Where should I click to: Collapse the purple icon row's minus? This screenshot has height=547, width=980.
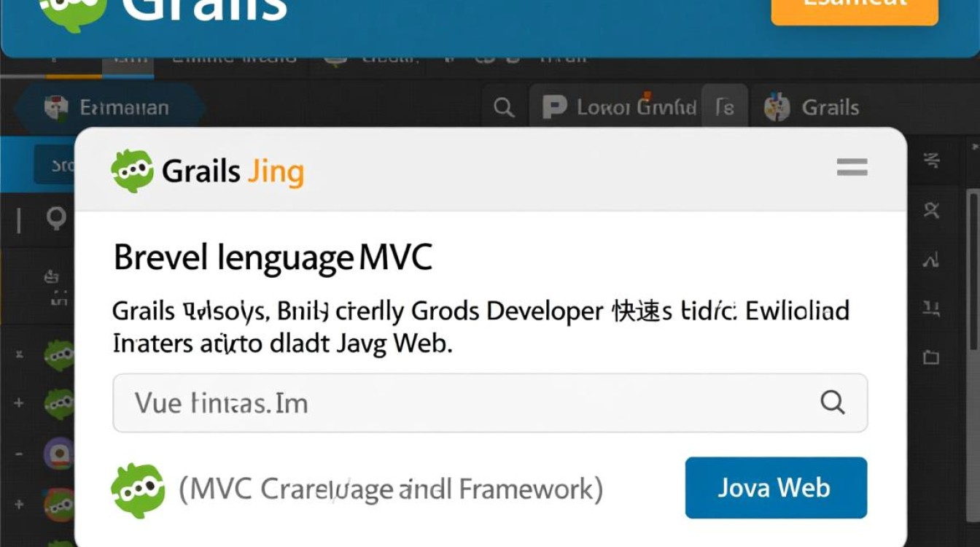point(19,454)
